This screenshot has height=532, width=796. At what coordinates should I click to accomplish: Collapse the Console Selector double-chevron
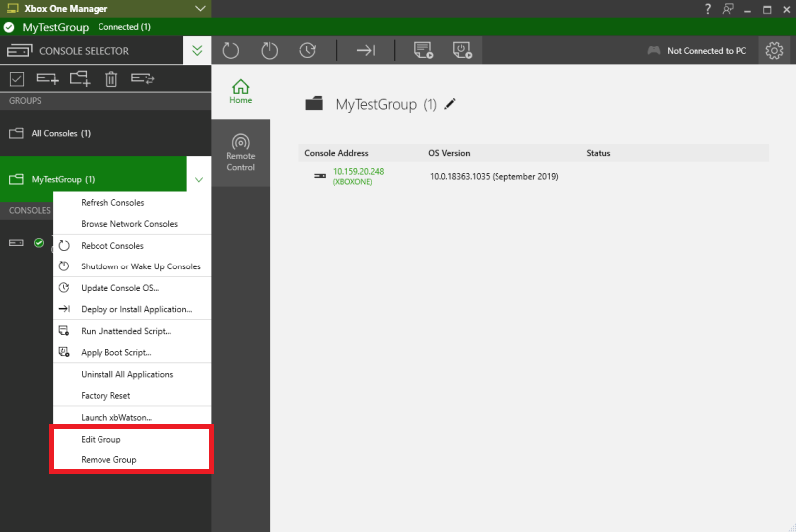(x=197, y=50)
